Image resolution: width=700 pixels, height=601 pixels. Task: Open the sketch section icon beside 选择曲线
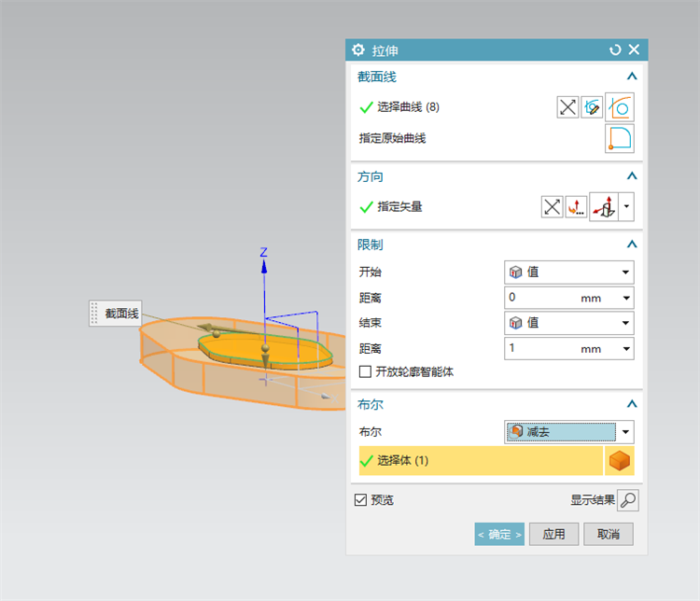(592, 107)
